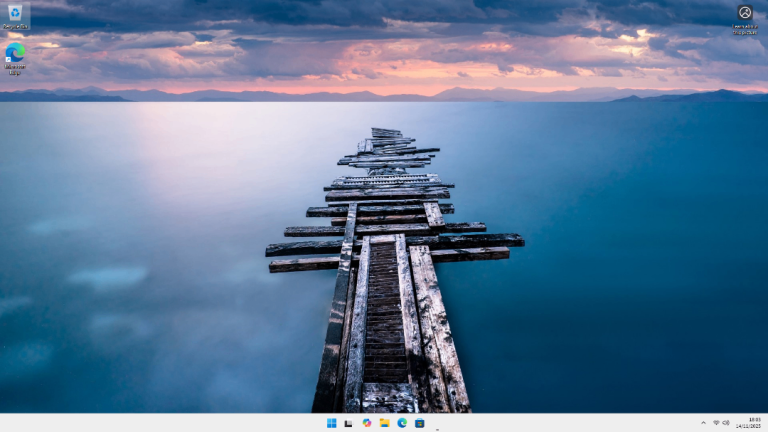
Task: Click the date shown under the clock
Action: tap(753, 427)
